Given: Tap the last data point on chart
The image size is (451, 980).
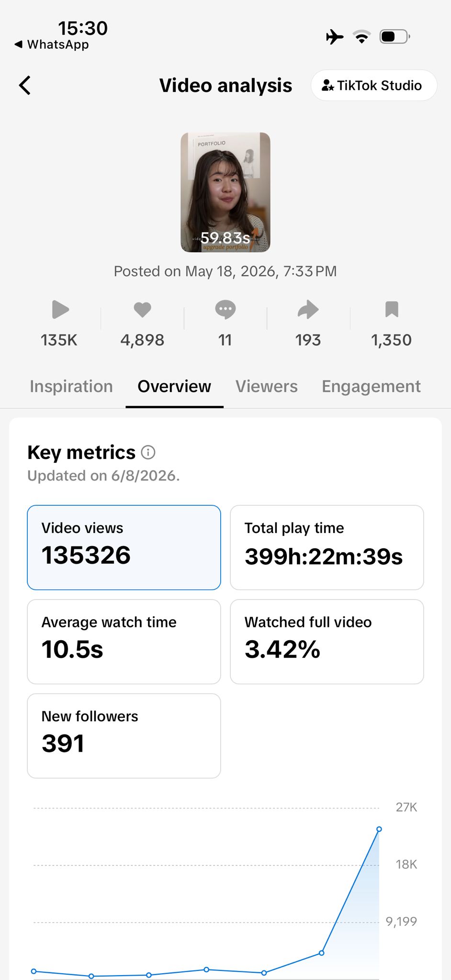Looking at the screenshot, I should (x=379, y=829).
